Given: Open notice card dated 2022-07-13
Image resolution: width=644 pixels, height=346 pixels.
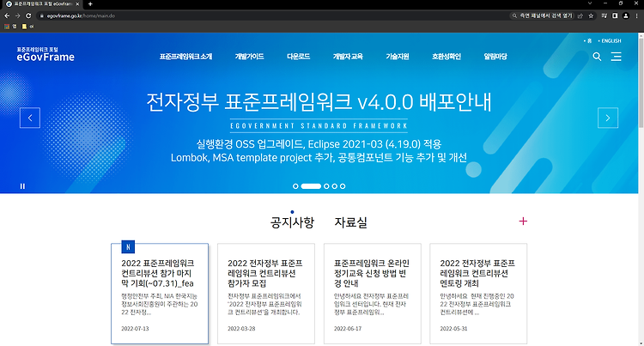Looking at the screenshot, I should [160, 294].
